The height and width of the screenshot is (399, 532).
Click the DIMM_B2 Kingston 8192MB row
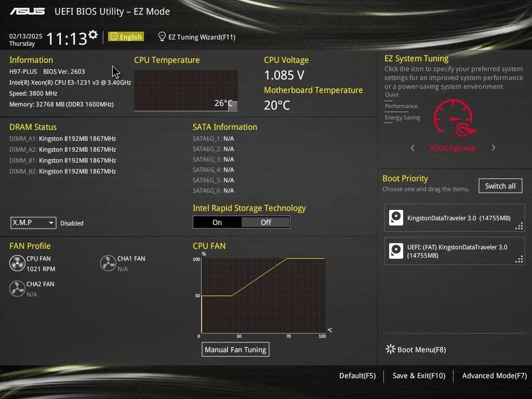click(63, 171)
